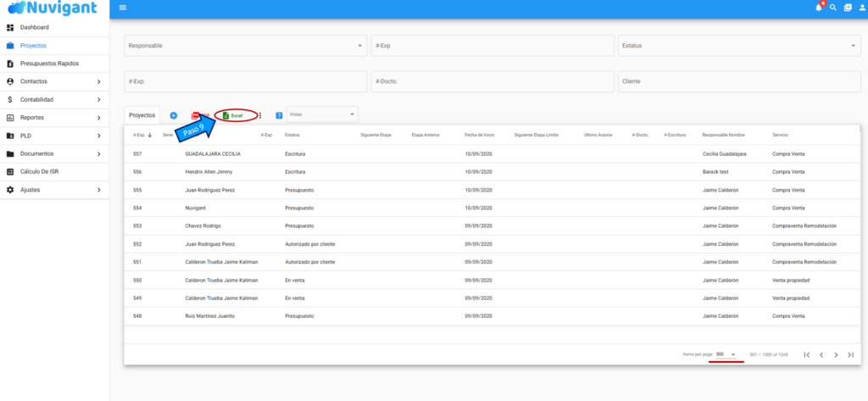This screenshot has width=868, height=401.
Task: Click the Documentos folder icon
Action: point(10,154)
